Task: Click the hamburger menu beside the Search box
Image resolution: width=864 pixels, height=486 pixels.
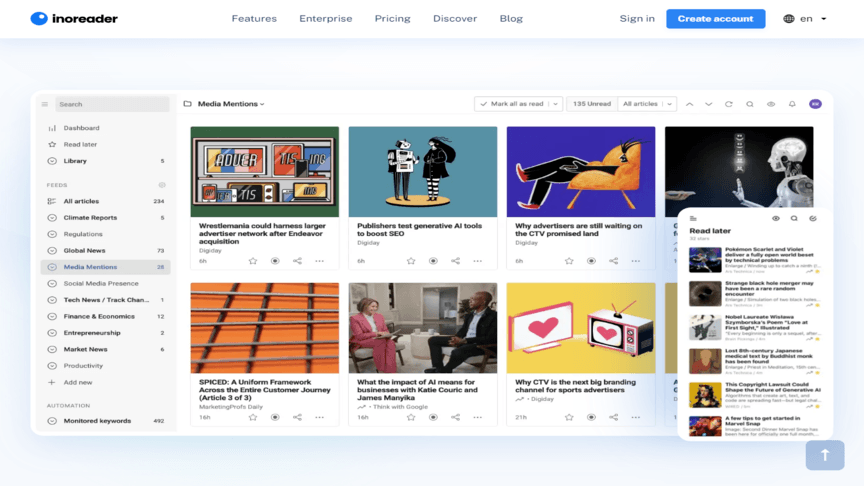Action: (45, 104)
